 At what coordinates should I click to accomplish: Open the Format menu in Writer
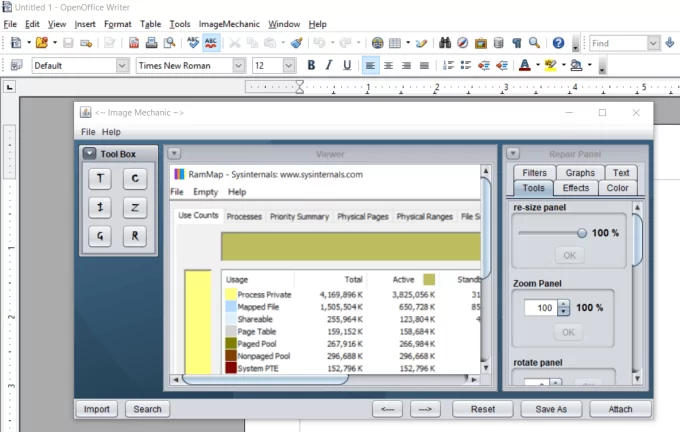coord(118,24)
